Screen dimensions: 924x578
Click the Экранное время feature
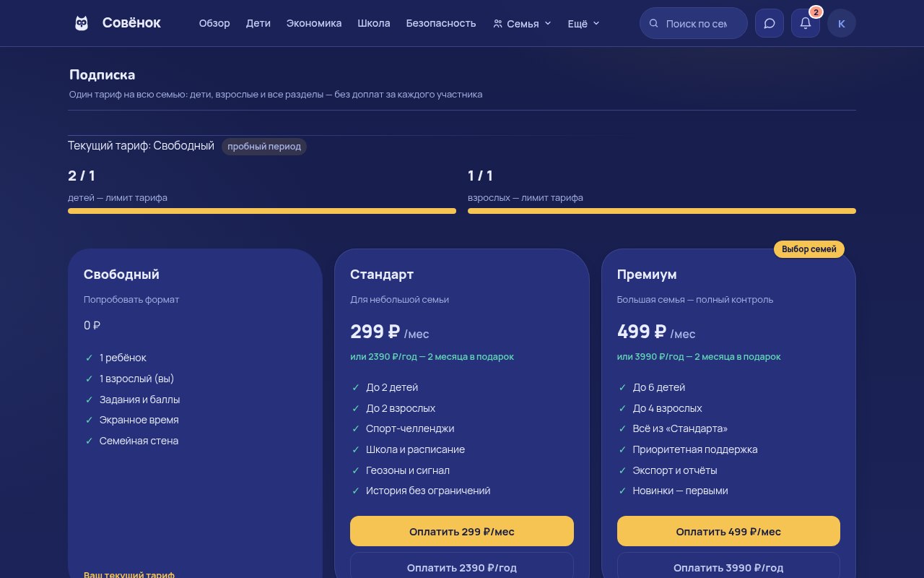pos(139,420)
